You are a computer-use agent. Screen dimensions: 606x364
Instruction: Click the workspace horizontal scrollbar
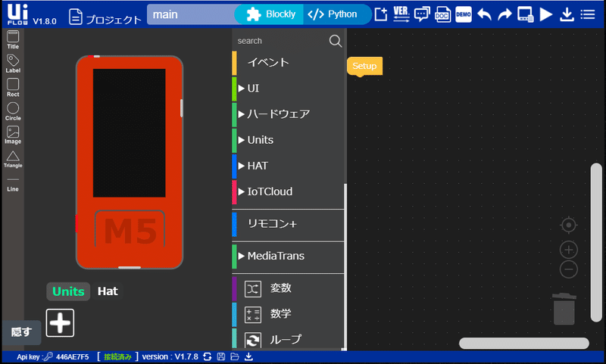tap(524, 343)
